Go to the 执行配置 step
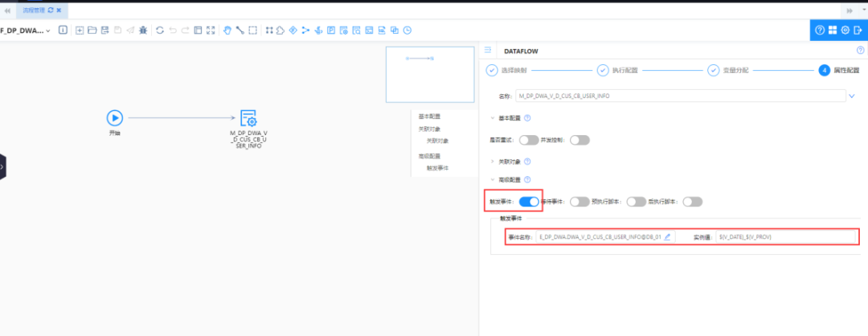This screenshot has width=868, height=336. click(617, 71)
